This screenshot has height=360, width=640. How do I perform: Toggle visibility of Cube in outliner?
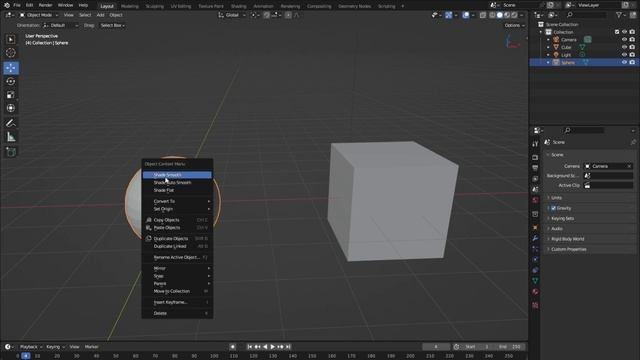[x=624, y=47]
